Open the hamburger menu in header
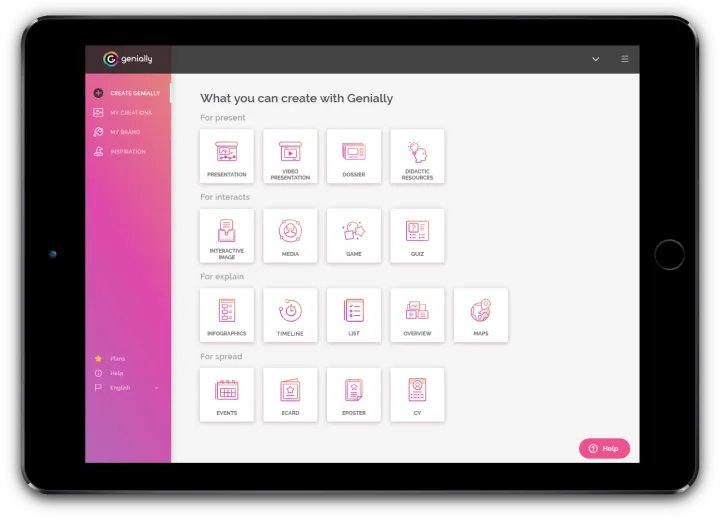Viewport: 720px width, 521px height. pos(625,59)
